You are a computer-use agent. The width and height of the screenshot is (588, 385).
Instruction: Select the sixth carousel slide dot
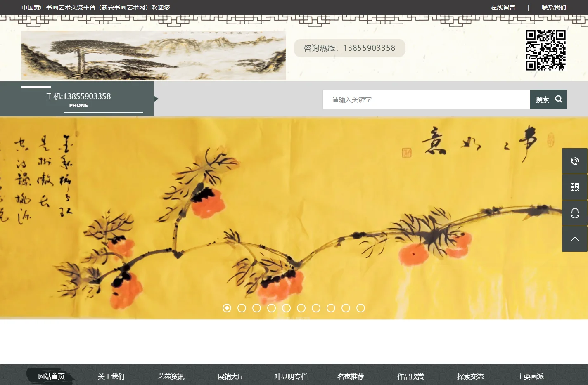click(x=301, y=308)
